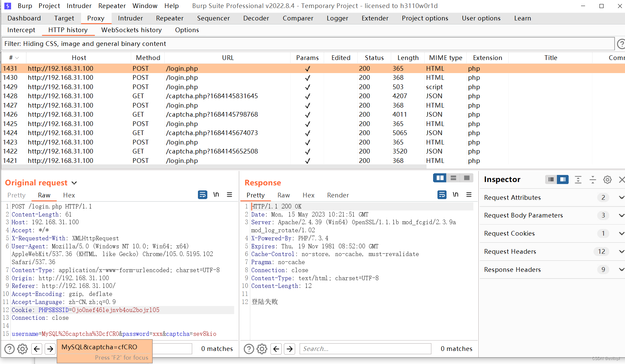The width and height of the screenshot is (625, 364).
Task: Open request search help icon
Action: pyautogui.click(x=9, y=349)
